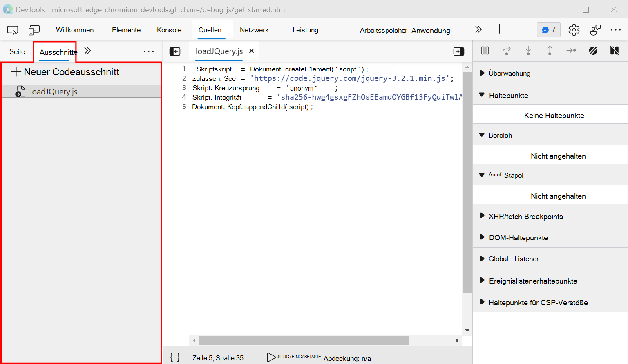Open customize and control DevTools menu
The height and width of the screenshot is (364, 628).
pyautogui.click(x=615, y=30)
